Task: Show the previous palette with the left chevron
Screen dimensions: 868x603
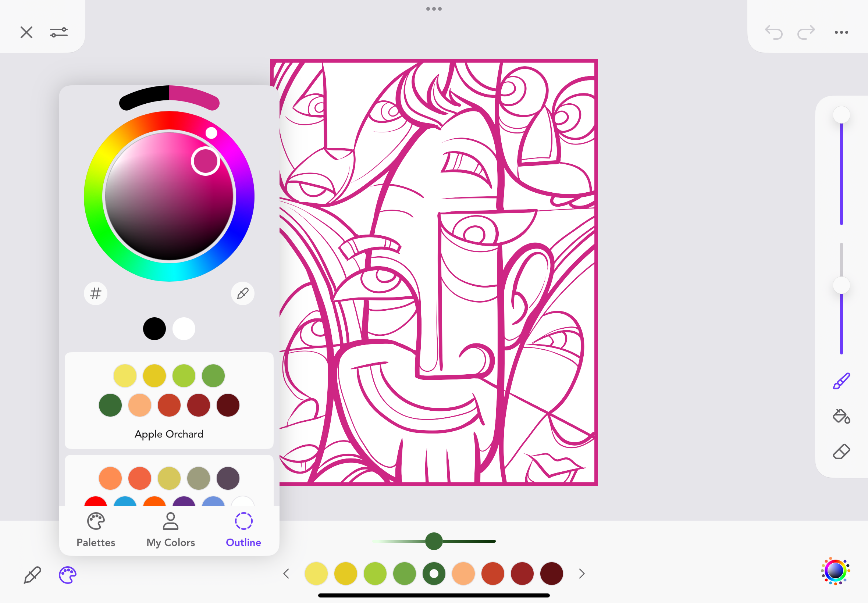Action: (x=287, y=574)
